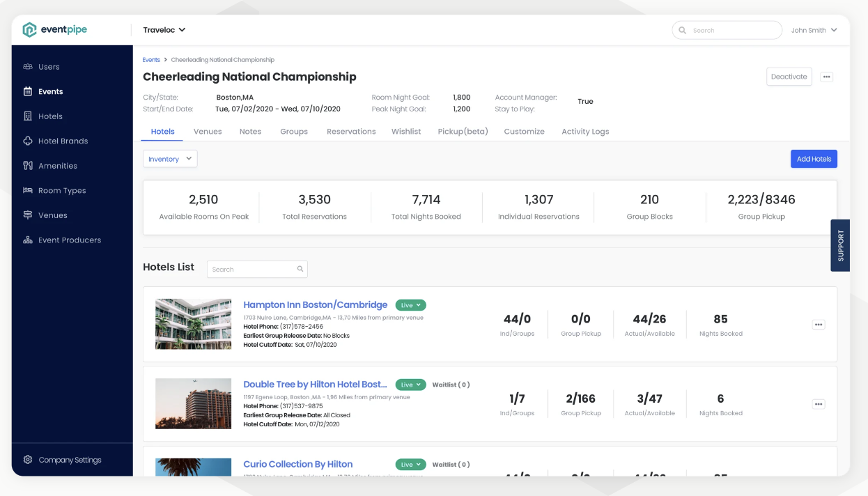This screenshot has height=496, width=868.
Task: Change Hampton Inn Live status dropdown
Action: click(x=411, y=305)
